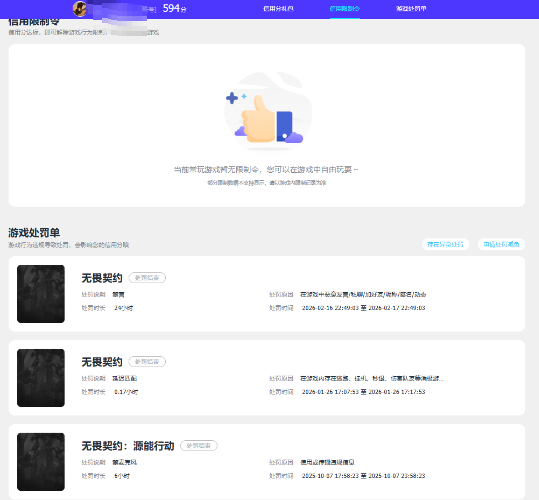539x500 pixels.
Task: Open the user avatar in header
Action: (x=80, y=9)
